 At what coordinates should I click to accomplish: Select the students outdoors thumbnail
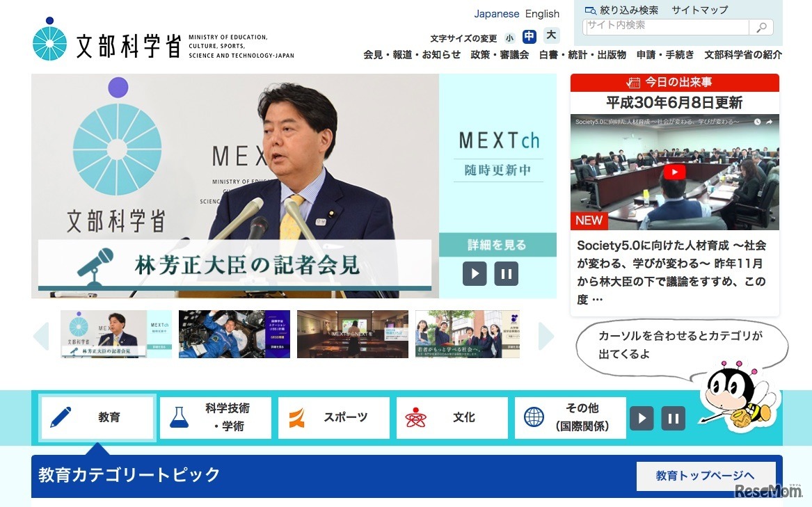tap(468, 334)
